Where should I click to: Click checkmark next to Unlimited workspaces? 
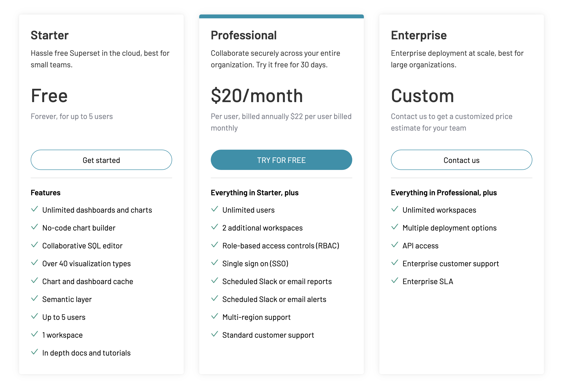coord(395,209)
